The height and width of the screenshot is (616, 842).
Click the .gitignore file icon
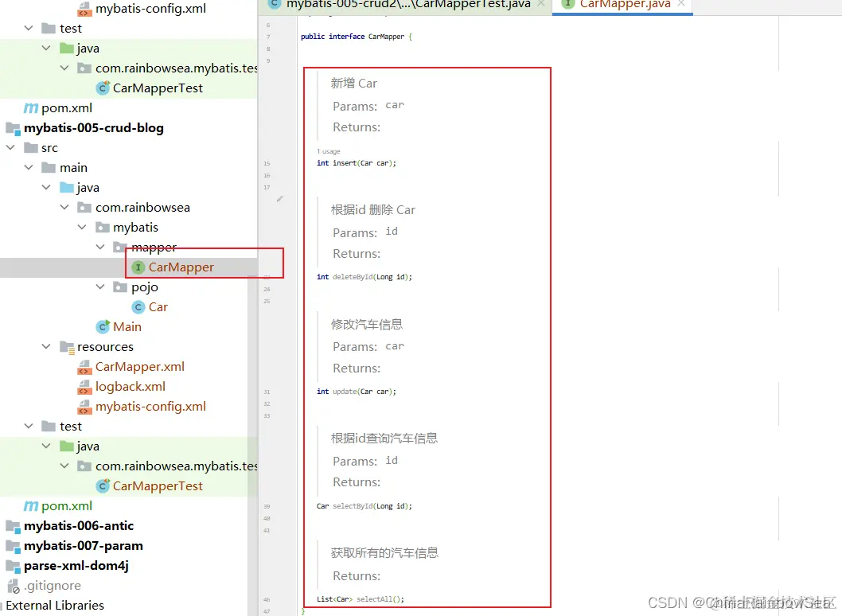coord(14,586)
